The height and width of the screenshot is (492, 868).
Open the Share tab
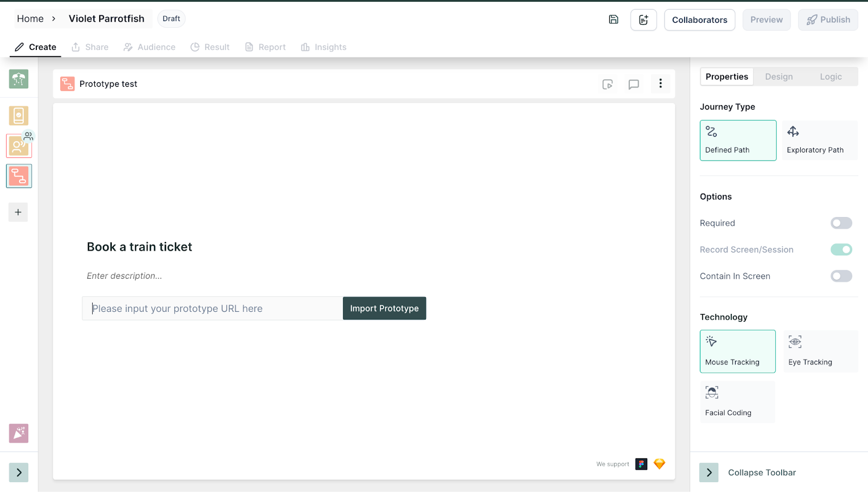90,47
